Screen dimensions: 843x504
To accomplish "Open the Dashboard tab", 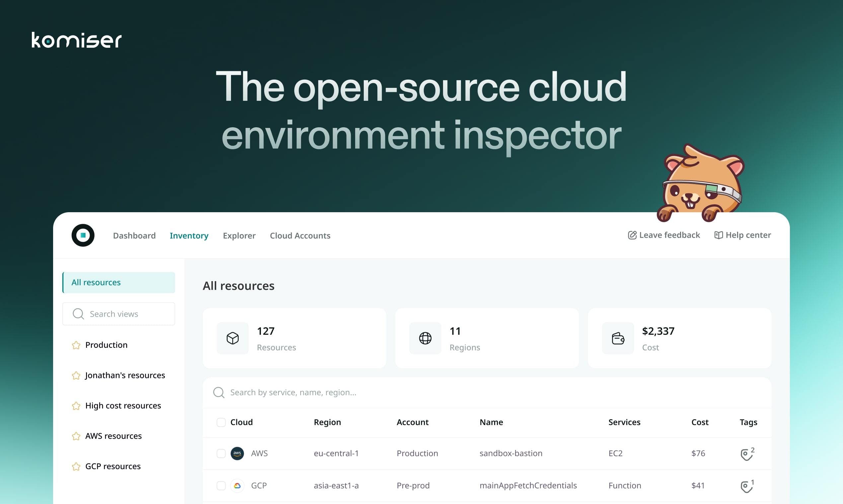I will click(x=134, y=235).
